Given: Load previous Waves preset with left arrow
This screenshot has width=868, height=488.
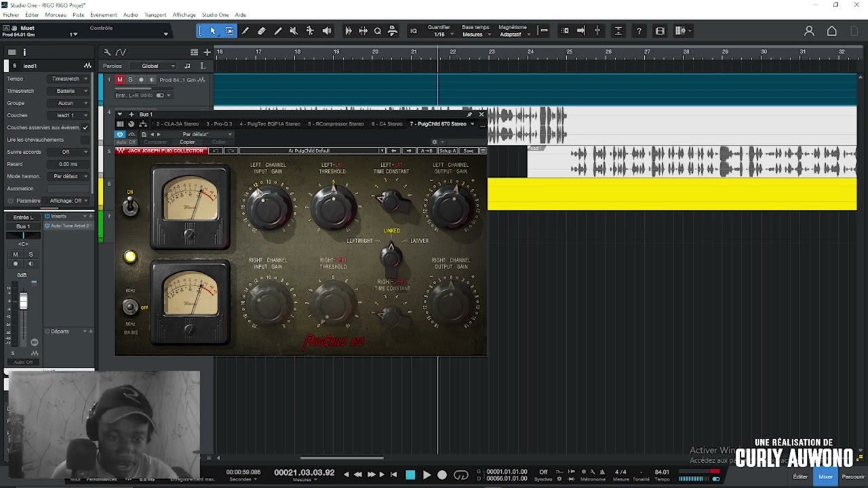Looking at the screenshot, I should click(393, 150).
